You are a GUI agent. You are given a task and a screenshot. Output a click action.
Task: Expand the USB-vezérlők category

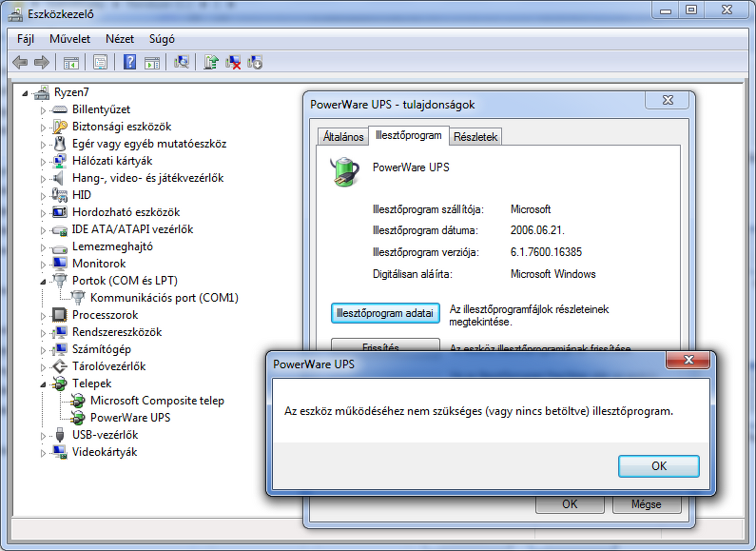click(43, 436)
